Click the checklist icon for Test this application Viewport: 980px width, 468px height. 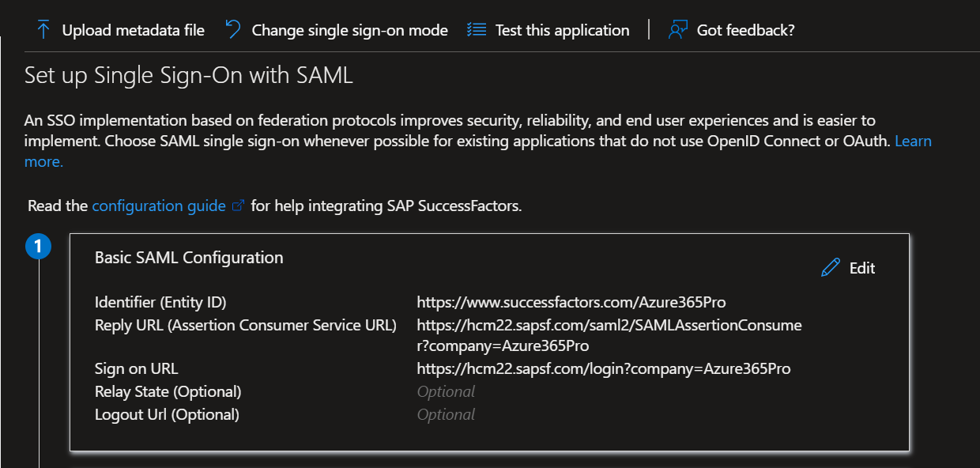[x=476, y=30]
